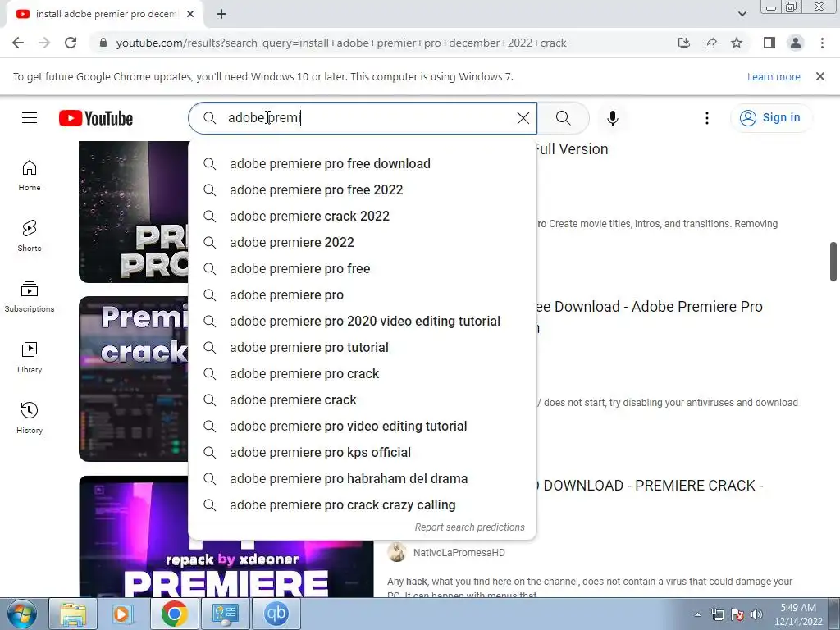Open Library in the sidebar
840x630 pixels.
[30, 358]
